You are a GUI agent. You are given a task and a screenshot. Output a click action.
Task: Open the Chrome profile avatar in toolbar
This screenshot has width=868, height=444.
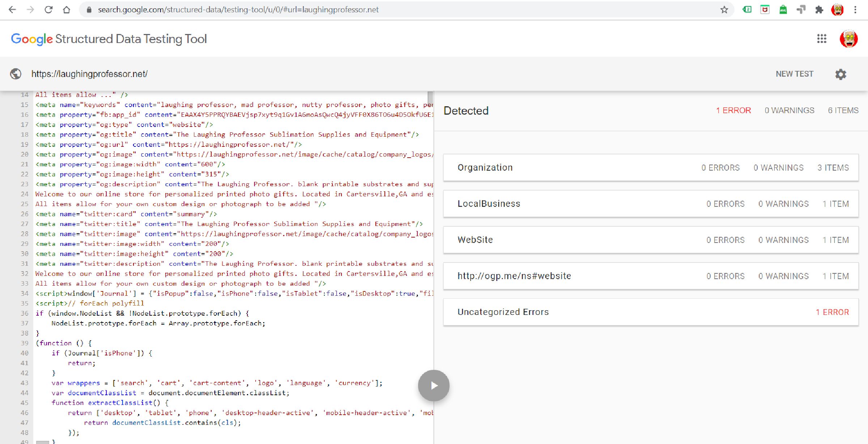tap(837, 10)
